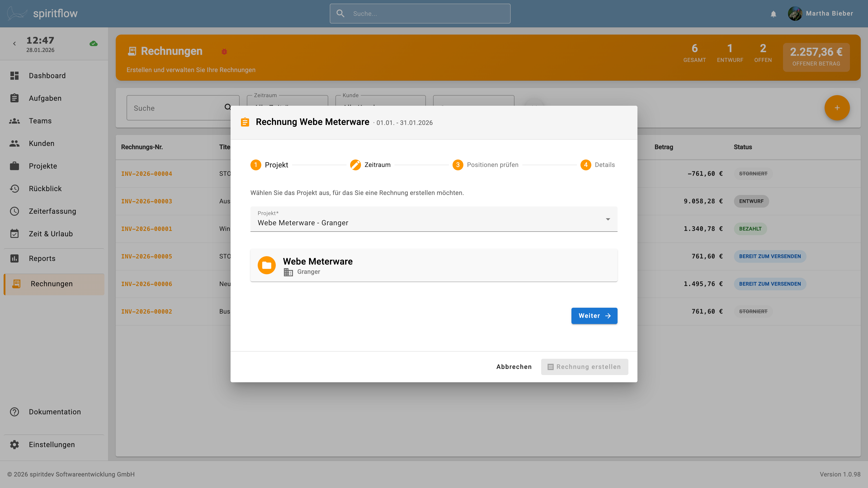This screenshot has height=488, width=868.
Task: Open invoice INV-2026-00004
Action: tap(146, 174)
